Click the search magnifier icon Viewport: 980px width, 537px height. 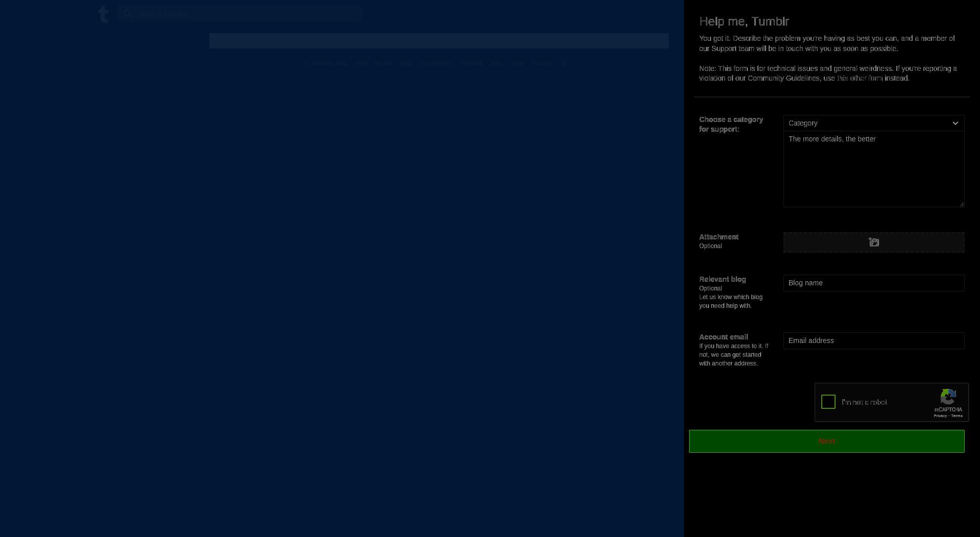pyautogui.click(x=128, y=14)
